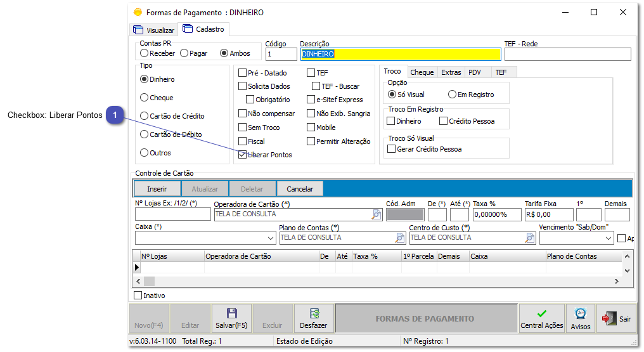Viewport: 644px width, 352px height.
Task: Click the grid's scroll right arrow
Action: pyautogui.click(x=616, y=281)
